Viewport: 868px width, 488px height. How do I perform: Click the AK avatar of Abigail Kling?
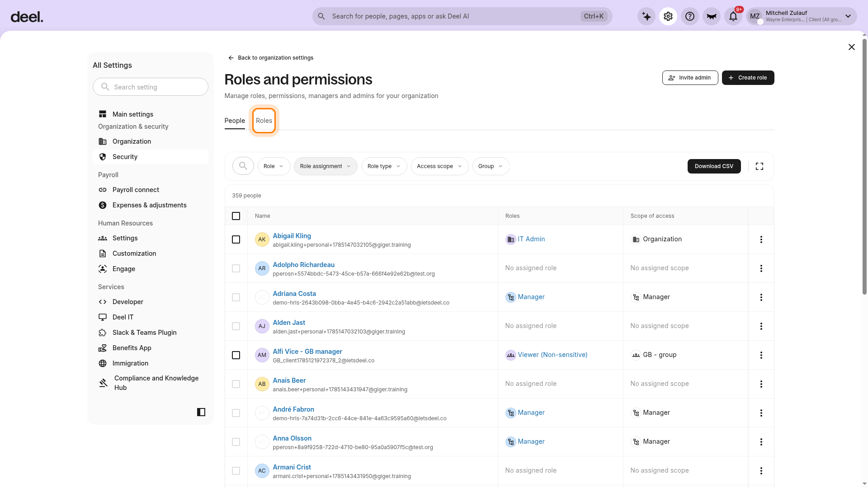click(262, 239)
